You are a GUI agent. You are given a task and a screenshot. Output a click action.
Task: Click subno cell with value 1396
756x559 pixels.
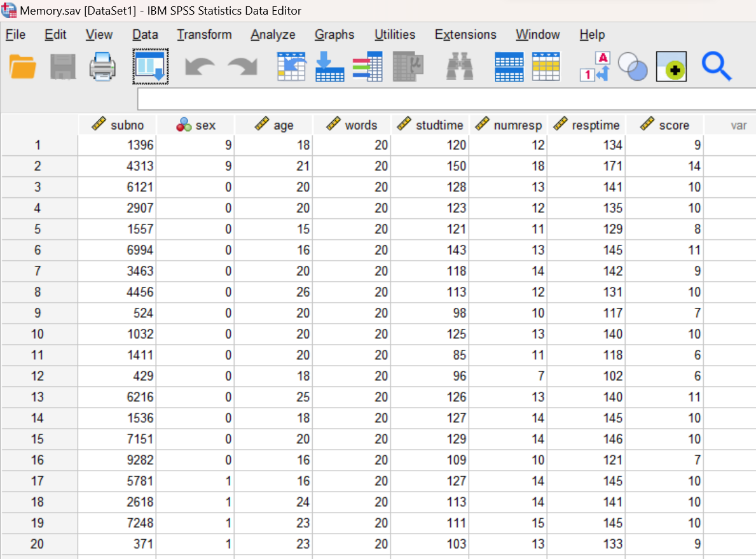117,145
